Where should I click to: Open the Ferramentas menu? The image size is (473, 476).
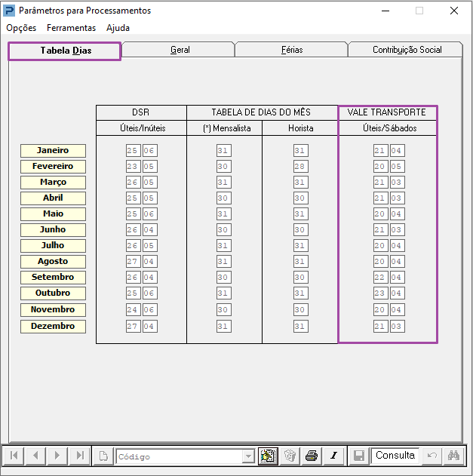pyautogui.click(x=72, y=28)
